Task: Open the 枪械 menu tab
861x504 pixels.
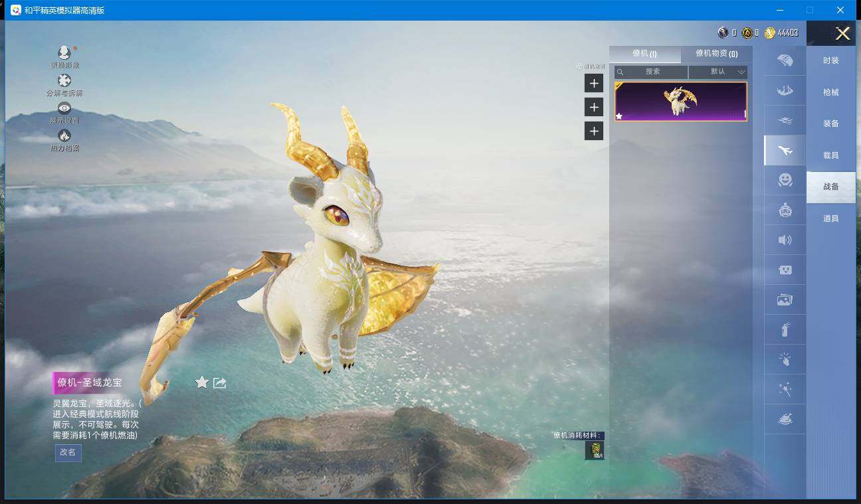Action: pyautogui.click(x=831, y=92)
